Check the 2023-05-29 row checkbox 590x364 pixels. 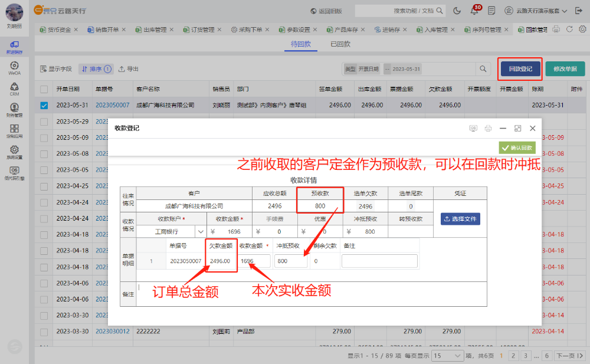pyautogui.click(x=44, y=122)
